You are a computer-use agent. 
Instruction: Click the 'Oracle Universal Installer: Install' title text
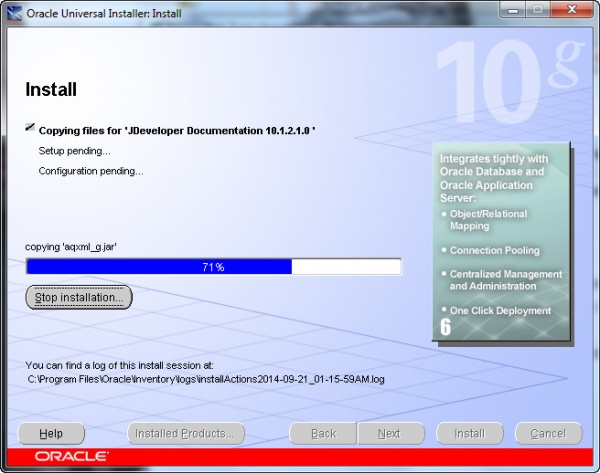click(x=104, y=13)
